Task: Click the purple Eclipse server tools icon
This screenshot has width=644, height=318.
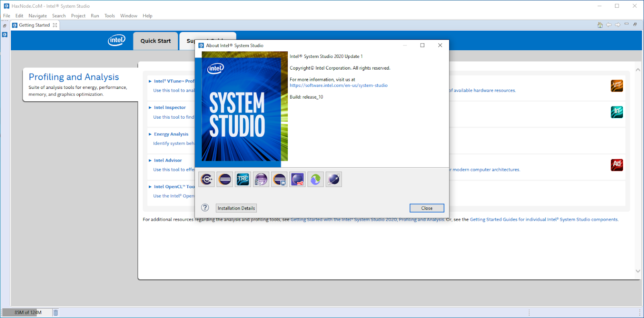Action: [261, 179]
